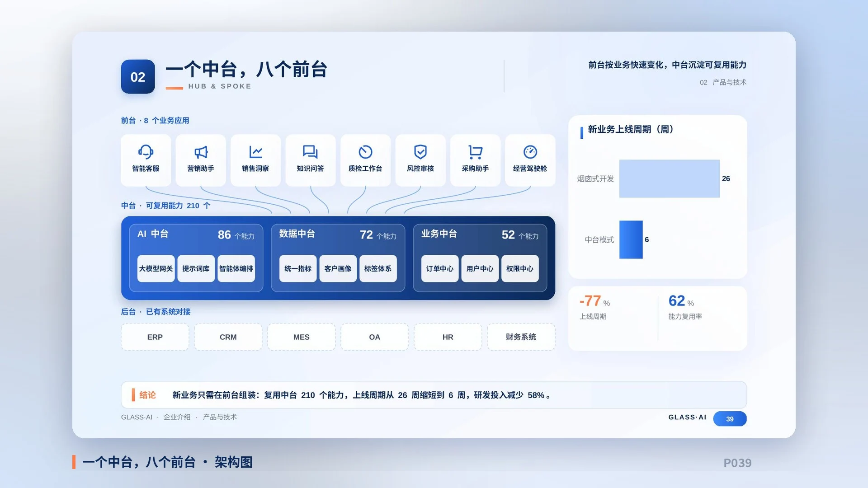
Task: Select the 大模型网关 capability chip
Action: [x=156, y=268]
